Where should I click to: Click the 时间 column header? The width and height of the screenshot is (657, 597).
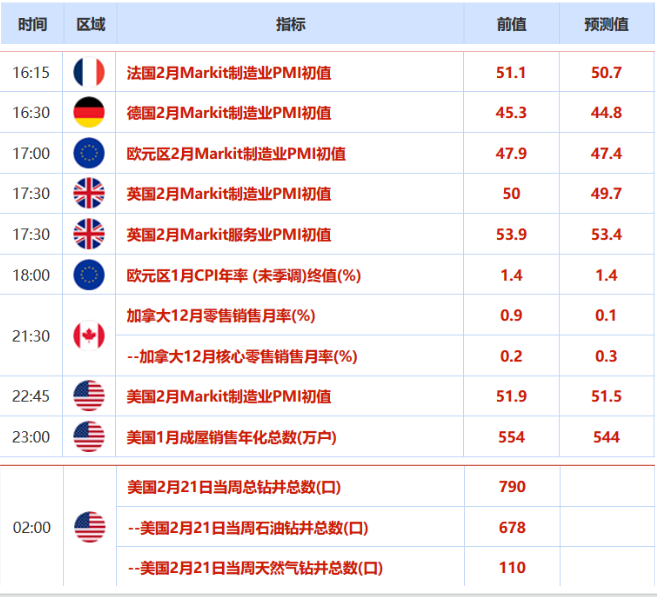pyautogui.click(x=32, y=24)
